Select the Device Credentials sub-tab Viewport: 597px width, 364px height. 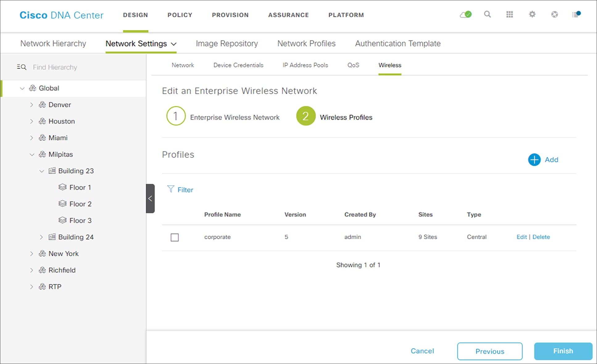click(x=238, y=65)
